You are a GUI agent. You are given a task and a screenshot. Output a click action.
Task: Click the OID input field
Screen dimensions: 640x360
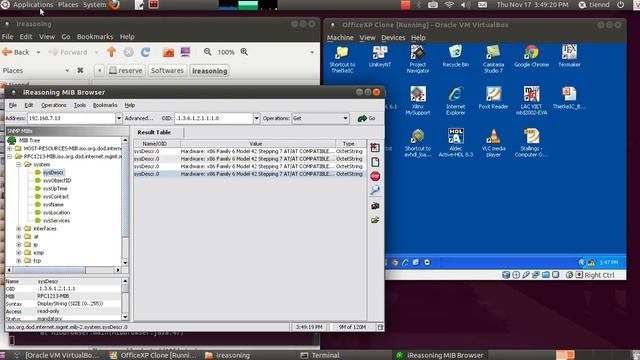pos(214,118)
